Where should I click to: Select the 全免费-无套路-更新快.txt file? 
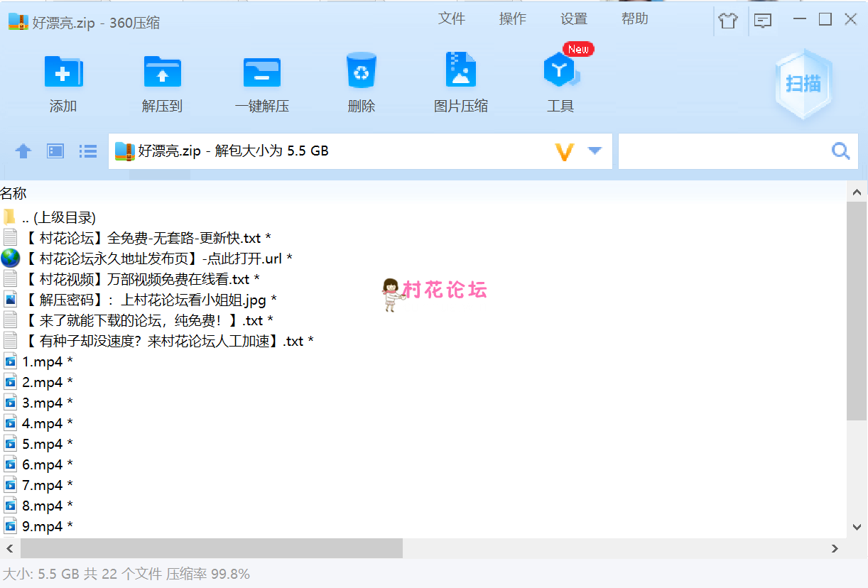coord(423,238)
